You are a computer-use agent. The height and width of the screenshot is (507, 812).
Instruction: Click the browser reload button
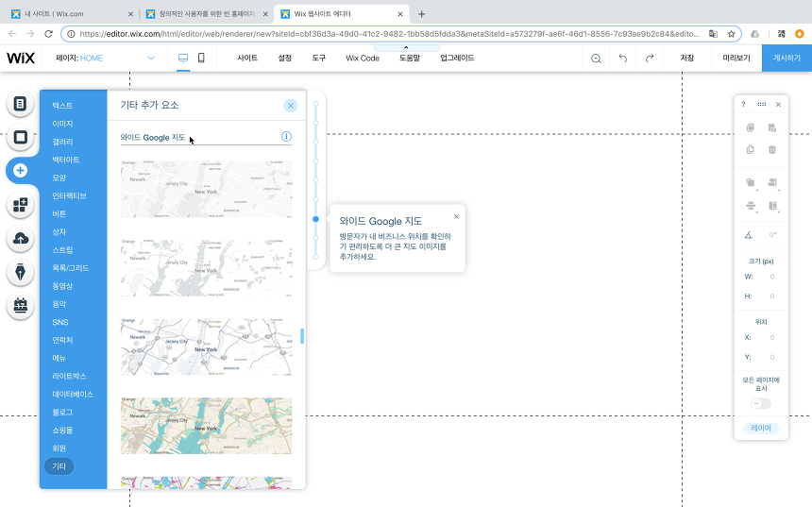pos(49,34)
